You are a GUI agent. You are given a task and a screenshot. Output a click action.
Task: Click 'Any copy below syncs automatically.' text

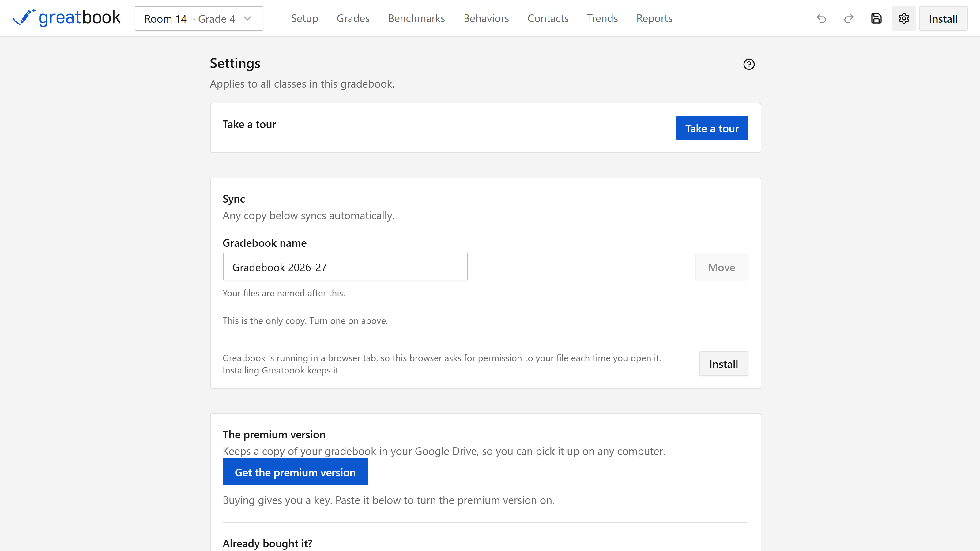click(308, 216)
